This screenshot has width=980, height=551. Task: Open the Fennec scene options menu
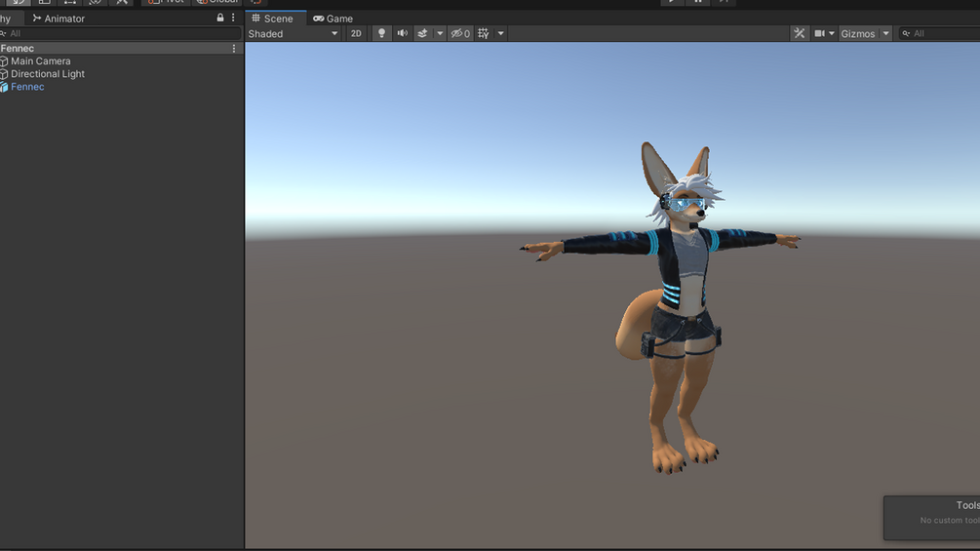pyautogui.click(x=234, y=48)
